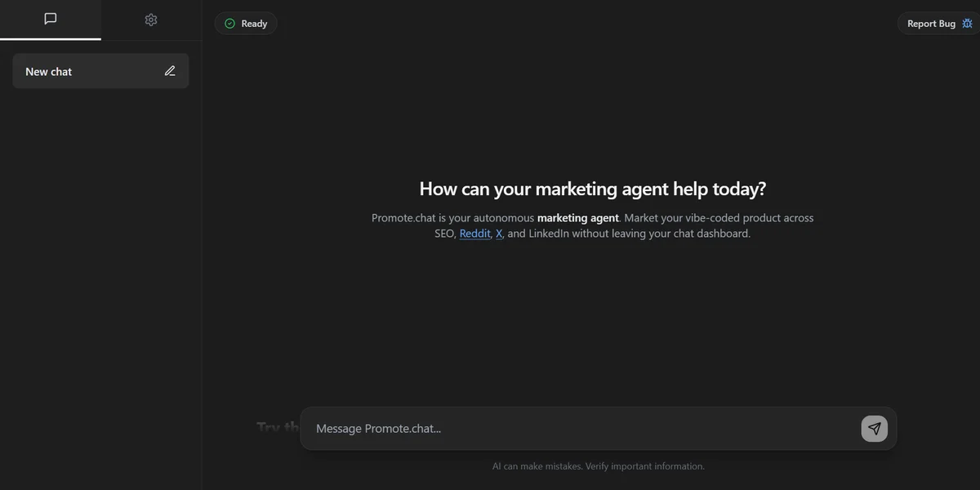Image resolution: width=980 pixels, height=490 pixels.
Task: Follow the X link in description
Action: [x=499, y=234]
